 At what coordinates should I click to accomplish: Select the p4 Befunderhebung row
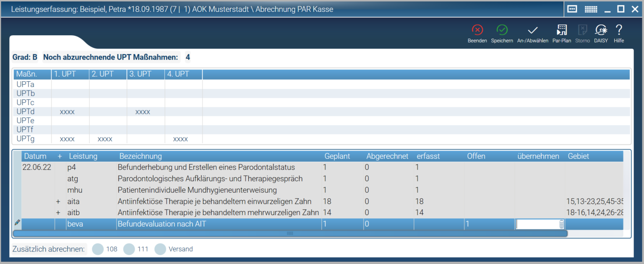[206, 168]
